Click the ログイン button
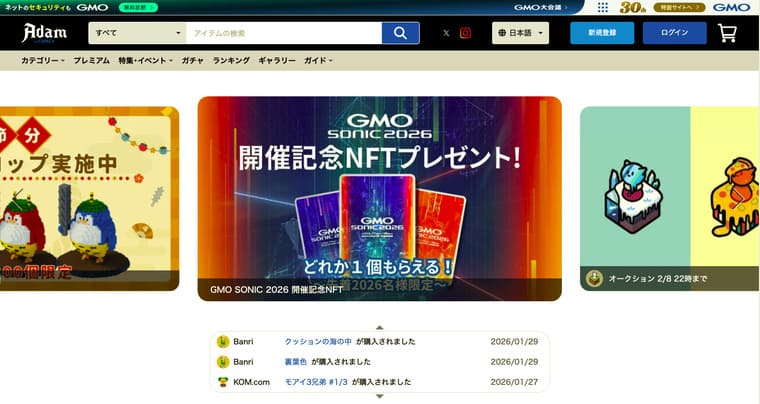The width and height of the screenshot is (760, 404). pyautogui.click(x=674, y=33)
